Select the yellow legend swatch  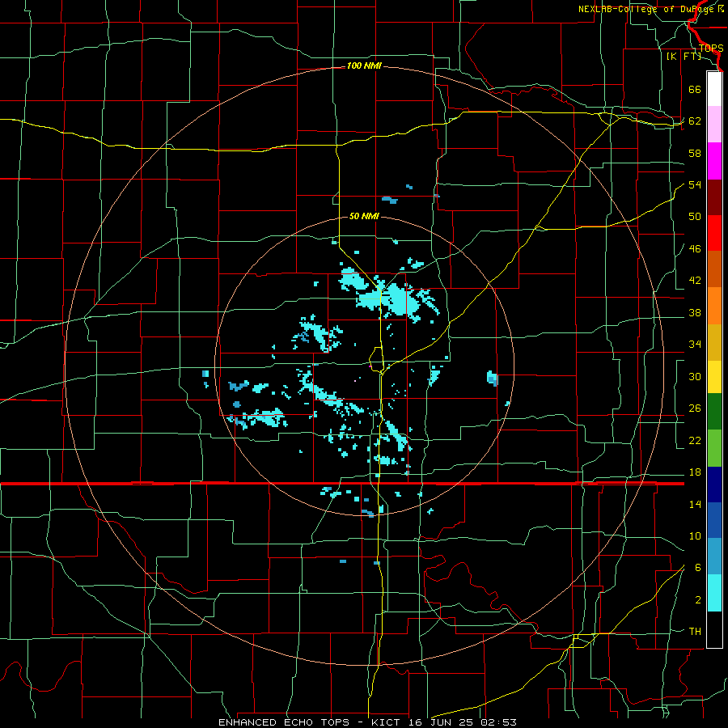click(x=714, y=376)
